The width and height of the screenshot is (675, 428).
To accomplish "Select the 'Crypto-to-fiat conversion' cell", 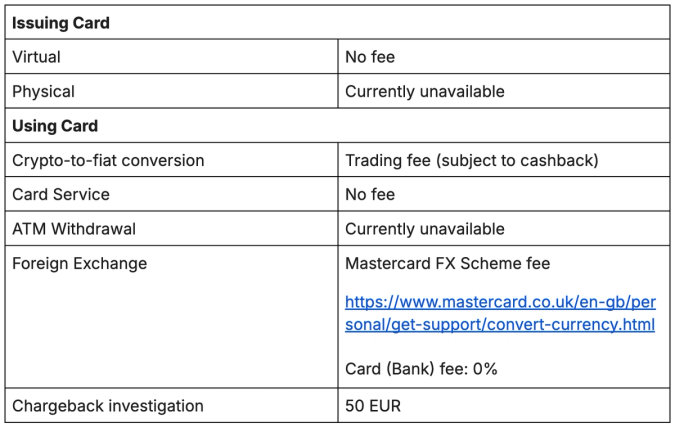I will point(108,160).
